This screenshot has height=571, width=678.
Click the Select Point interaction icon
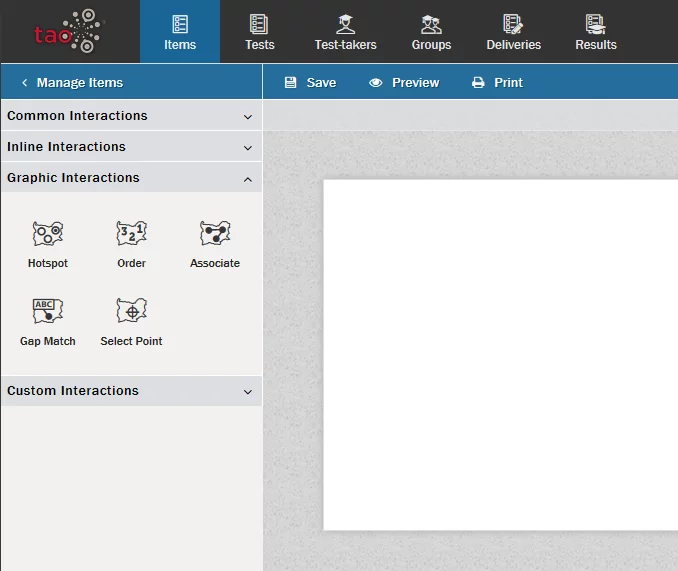(x=131, y=311)
